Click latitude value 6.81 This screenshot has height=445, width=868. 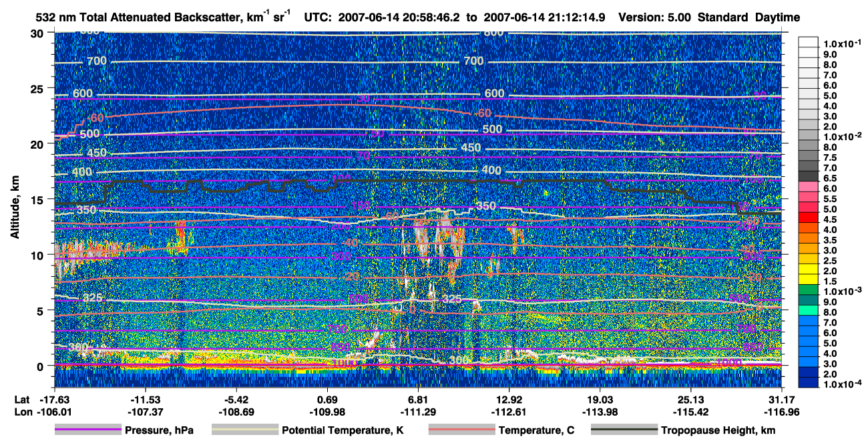coord(418,399)
